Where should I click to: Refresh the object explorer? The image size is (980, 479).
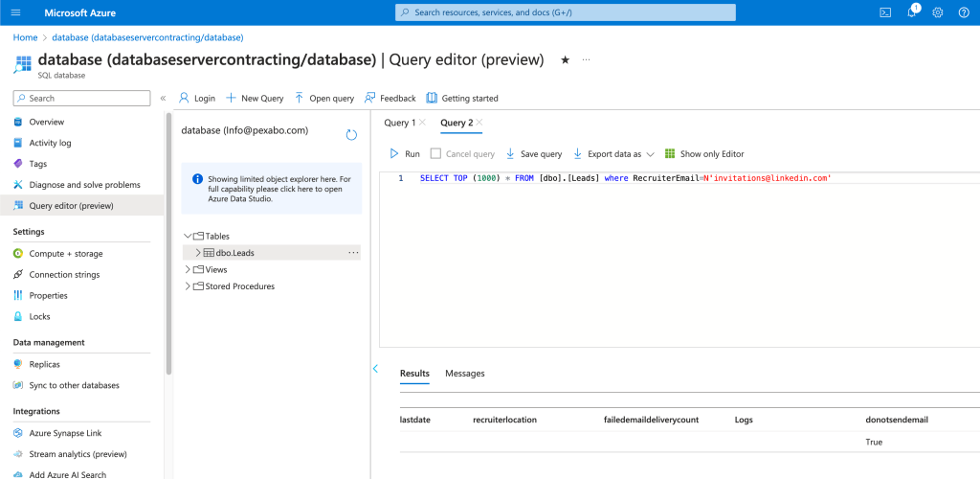(351, 134)
